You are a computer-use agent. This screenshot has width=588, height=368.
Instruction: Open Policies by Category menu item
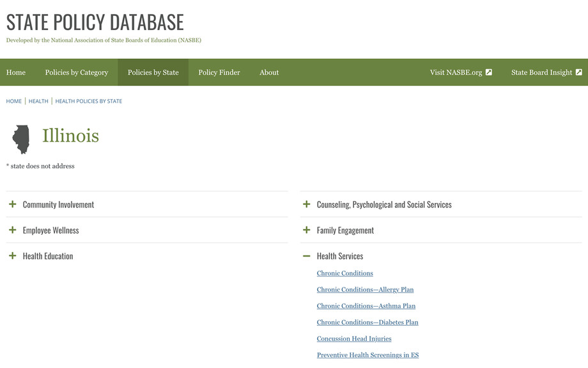pos(77,72)
